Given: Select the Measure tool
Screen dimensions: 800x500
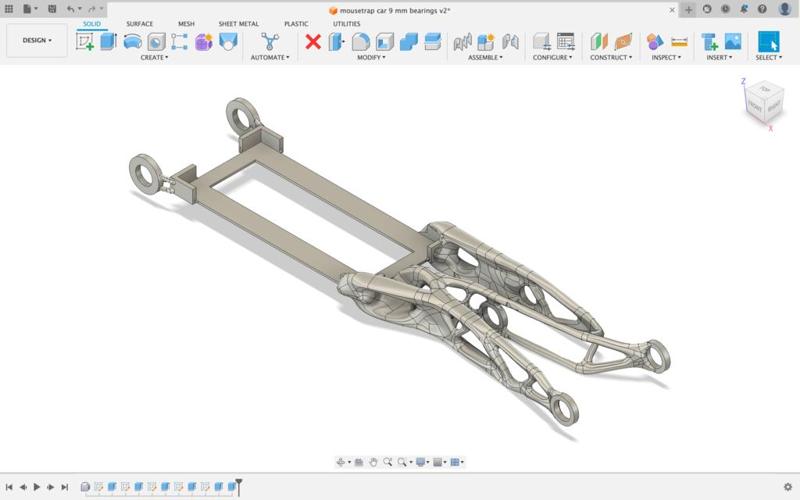Looking at the screenshot, I should [x=679, y=42].
